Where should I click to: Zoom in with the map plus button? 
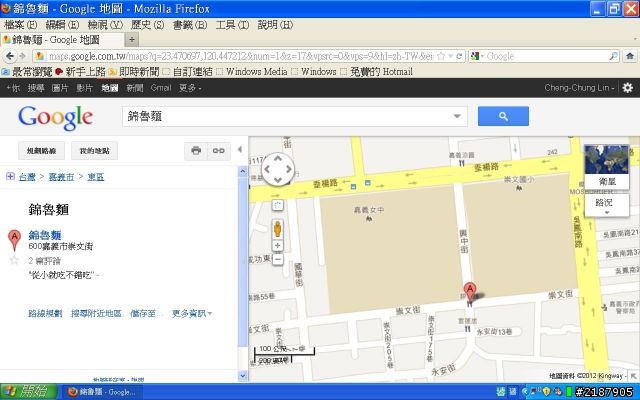coord(278,246)
